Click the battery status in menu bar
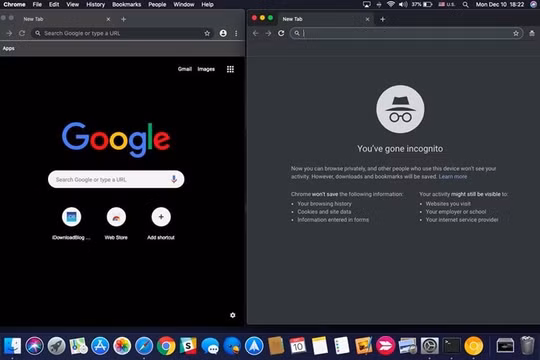Image resolution: width=540 pixels, height=360 pixels. coord(422,4)
